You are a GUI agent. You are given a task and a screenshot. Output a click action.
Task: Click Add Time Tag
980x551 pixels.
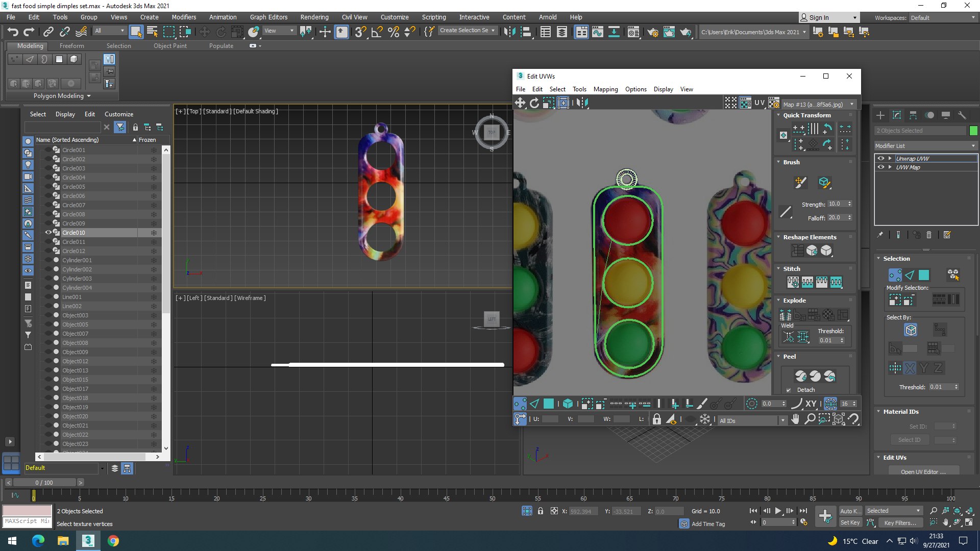point(707,524)
